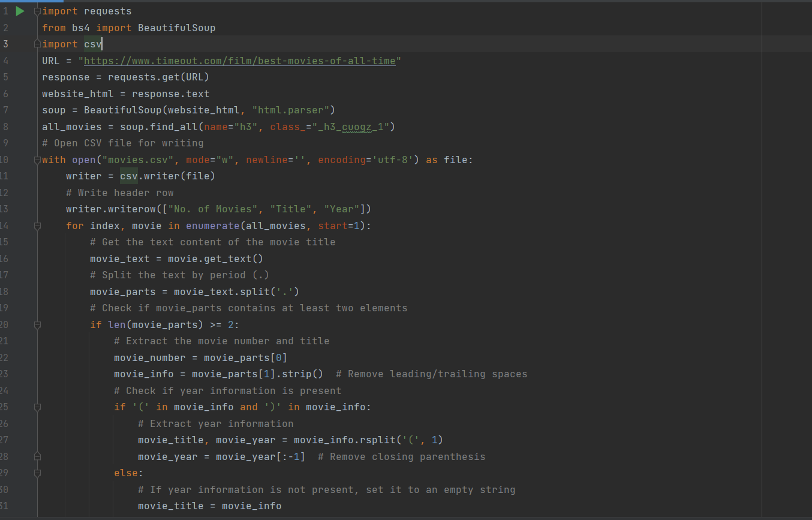Click fold end marker beside movie_year[:-1] line
This screenshot has height=520, width=812.
(37, 456)
